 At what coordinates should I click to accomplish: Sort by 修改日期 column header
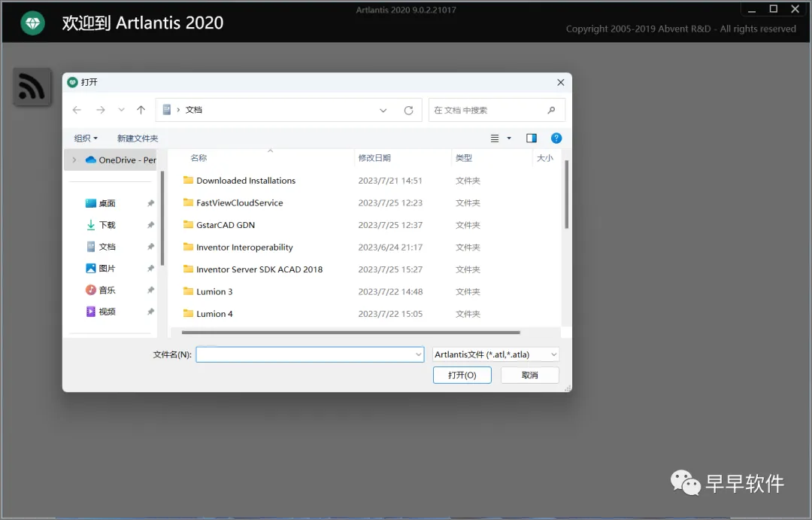click(x=374, y=158)
